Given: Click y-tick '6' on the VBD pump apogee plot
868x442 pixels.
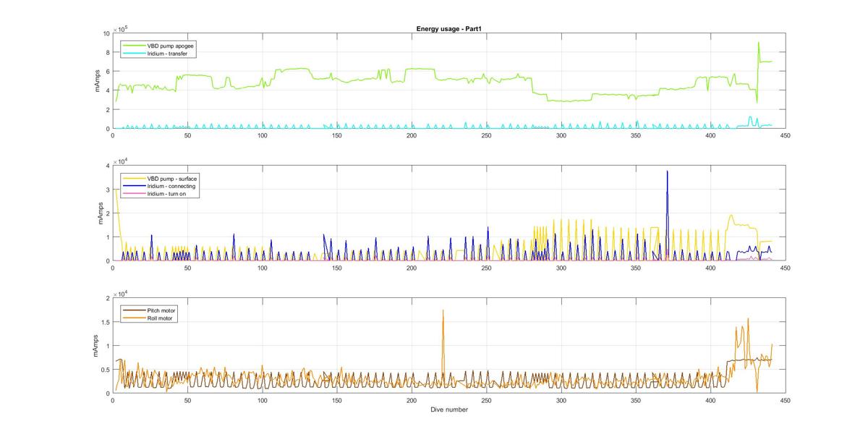Looking at the screenshot, I should pyautogui.click(x=107, y=71).
